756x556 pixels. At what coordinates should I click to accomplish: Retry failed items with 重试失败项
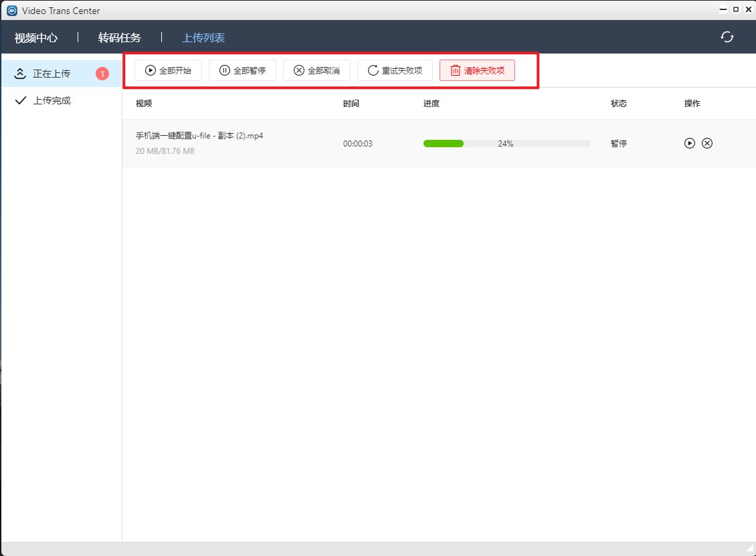tap(395, 70)
